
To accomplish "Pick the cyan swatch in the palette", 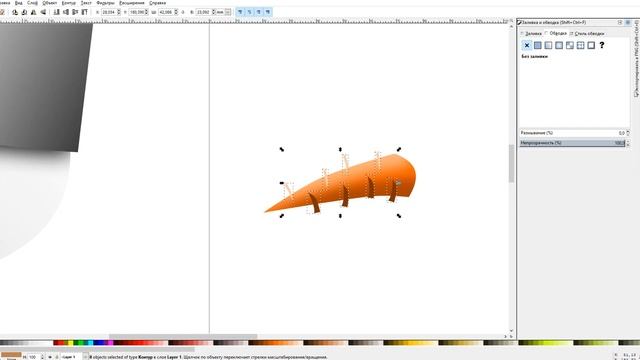I will pyautogui.click(x=90, y=343).
